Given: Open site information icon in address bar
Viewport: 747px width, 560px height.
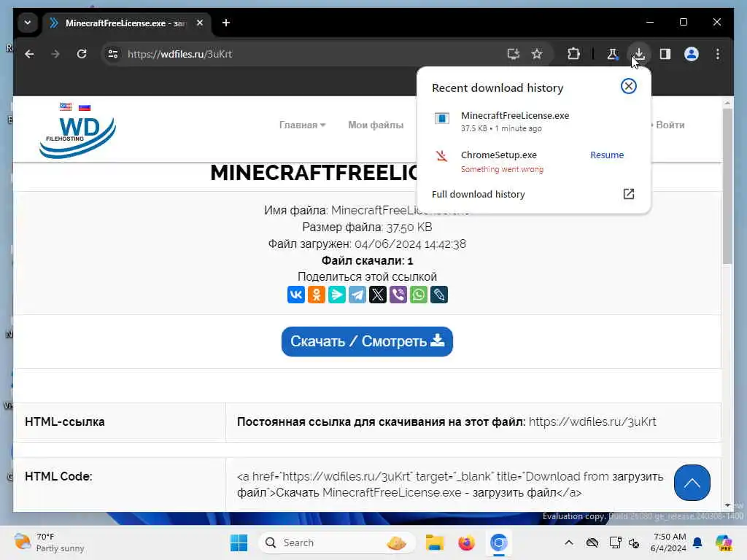Looking at the screenshot, I should pos(113,54).
